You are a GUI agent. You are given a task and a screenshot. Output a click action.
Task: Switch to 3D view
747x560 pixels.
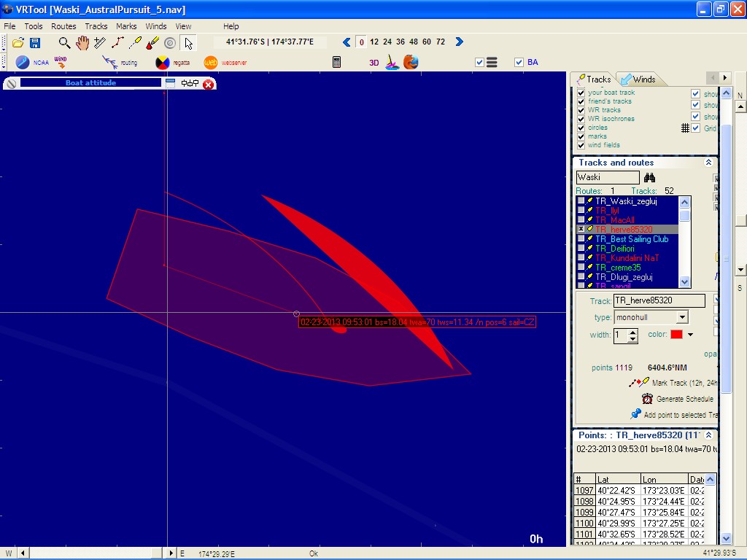373,63
